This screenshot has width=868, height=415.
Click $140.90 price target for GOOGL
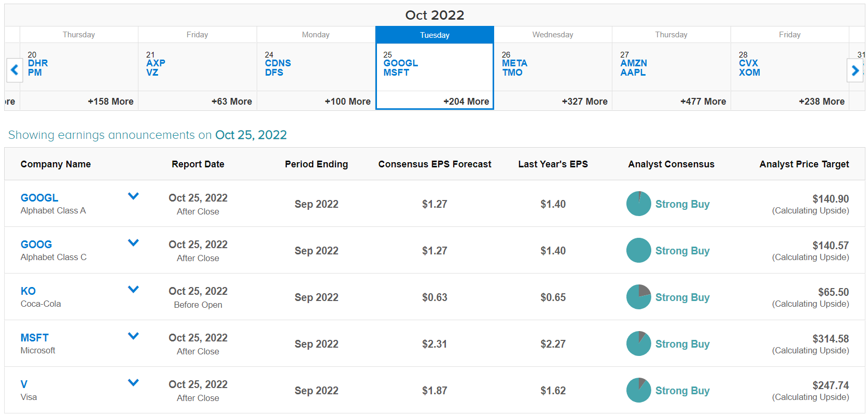tap(831, 199)
